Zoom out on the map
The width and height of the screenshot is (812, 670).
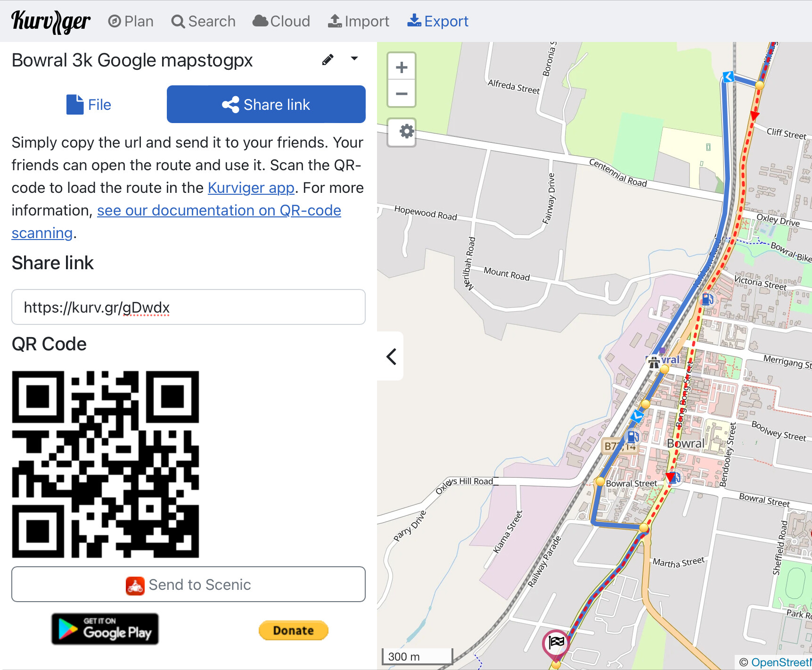[x=402, y=94]
